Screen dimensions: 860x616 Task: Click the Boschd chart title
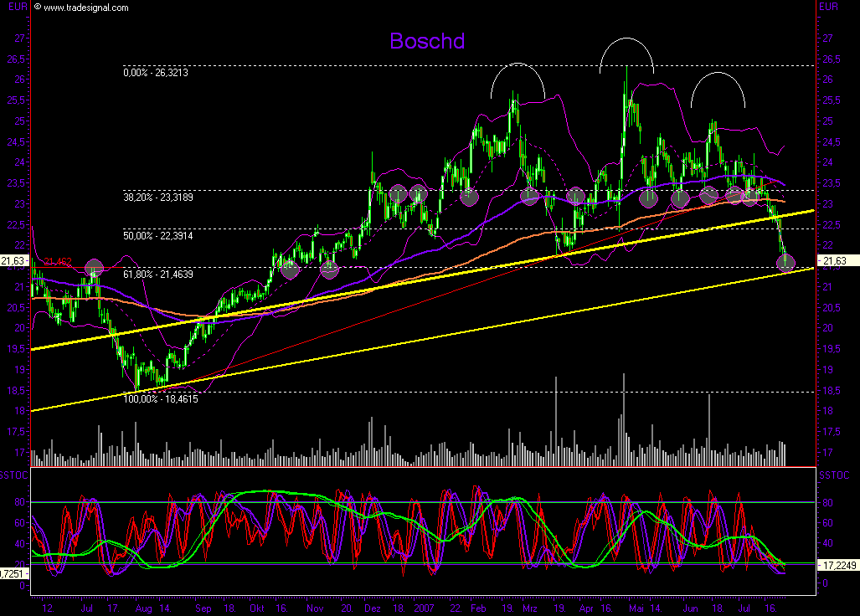tap(427, 41)
